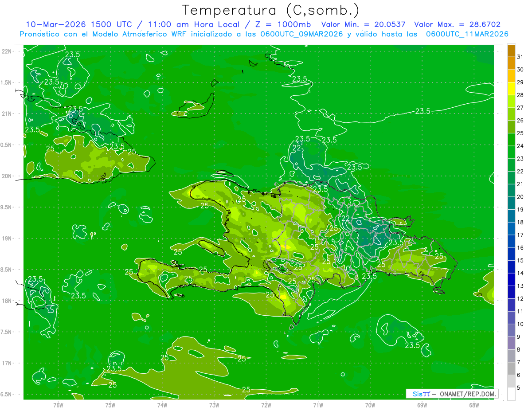Viewport: 532px width, 411px height.
Task: Click the '20' value on the color scale
Action: click(x=520, y=197)
